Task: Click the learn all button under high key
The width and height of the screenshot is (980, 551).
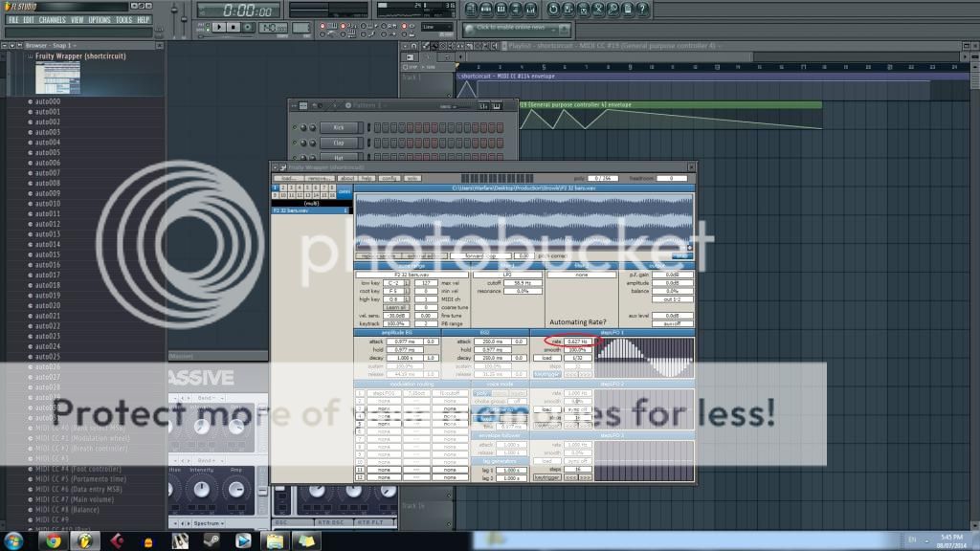Action: (x=396, y=307)
